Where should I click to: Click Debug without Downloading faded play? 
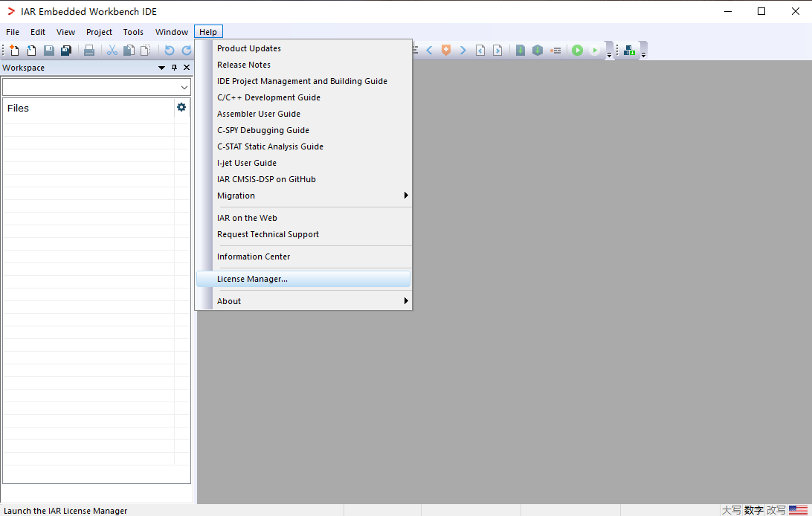click(x=595, y=51)
